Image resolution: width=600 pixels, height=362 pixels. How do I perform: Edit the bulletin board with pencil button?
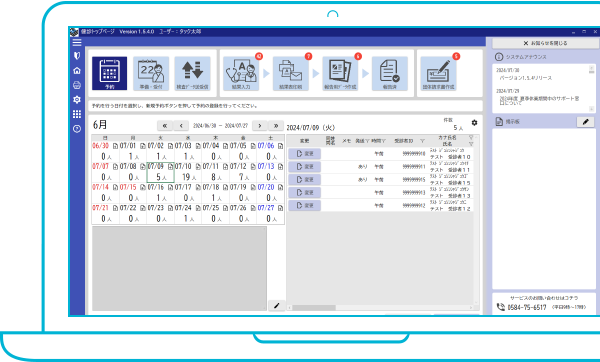pos(585,122)
